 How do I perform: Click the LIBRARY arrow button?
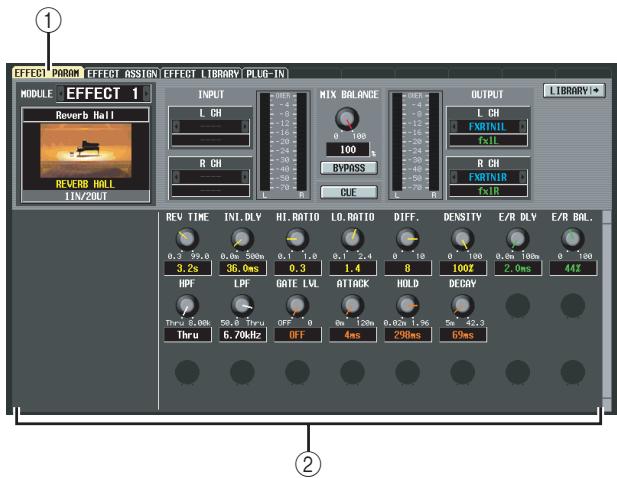(x=574, y=91)
